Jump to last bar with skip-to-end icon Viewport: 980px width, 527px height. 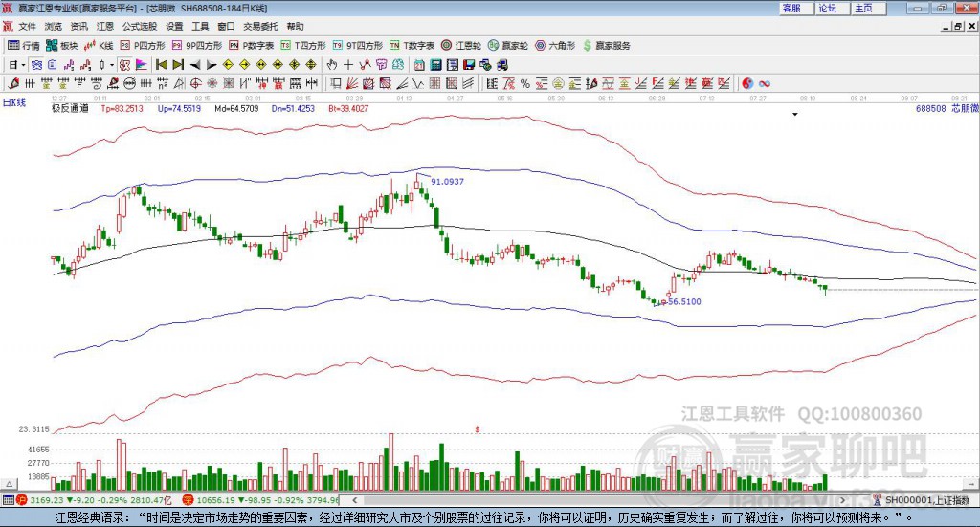(178, 65)
